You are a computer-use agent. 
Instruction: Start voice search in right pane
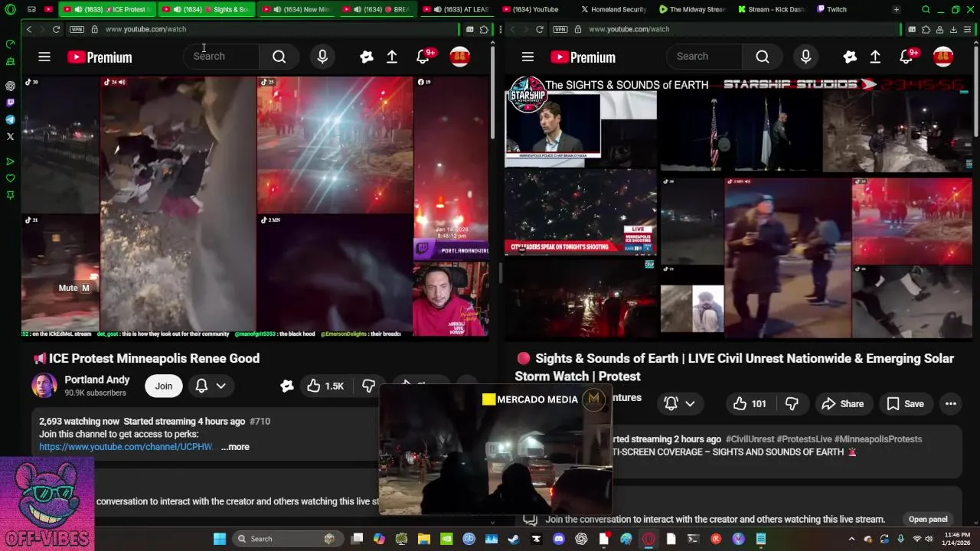pyautogui.click(x=805, y=57)
